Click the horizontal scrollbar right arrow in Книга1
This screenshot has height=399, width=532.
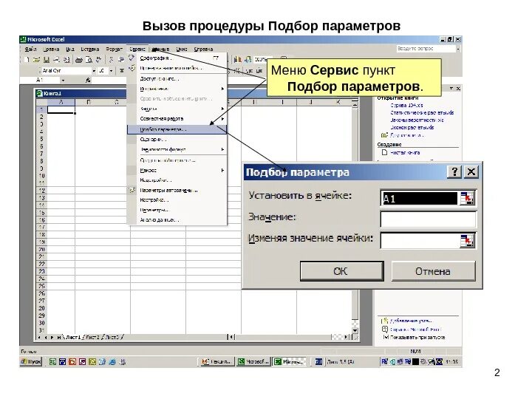pyautogui.click(x=346, y=337)
